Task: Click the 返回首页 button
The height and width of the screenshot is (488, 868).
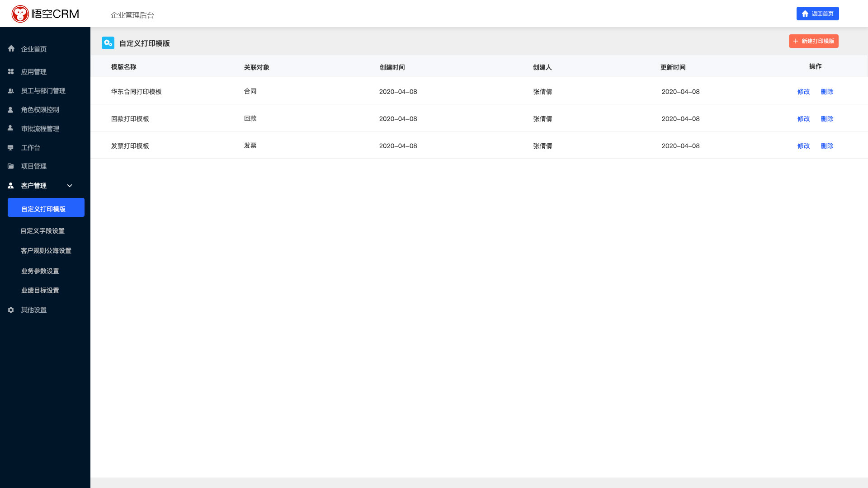Action: click(817, 14)
